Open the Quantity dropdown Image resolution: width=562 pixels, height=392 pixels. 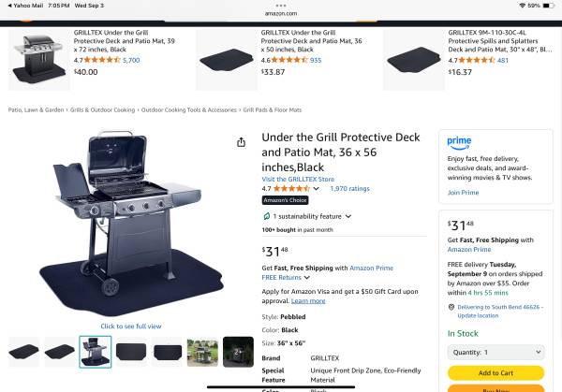[x=496, y=353]
